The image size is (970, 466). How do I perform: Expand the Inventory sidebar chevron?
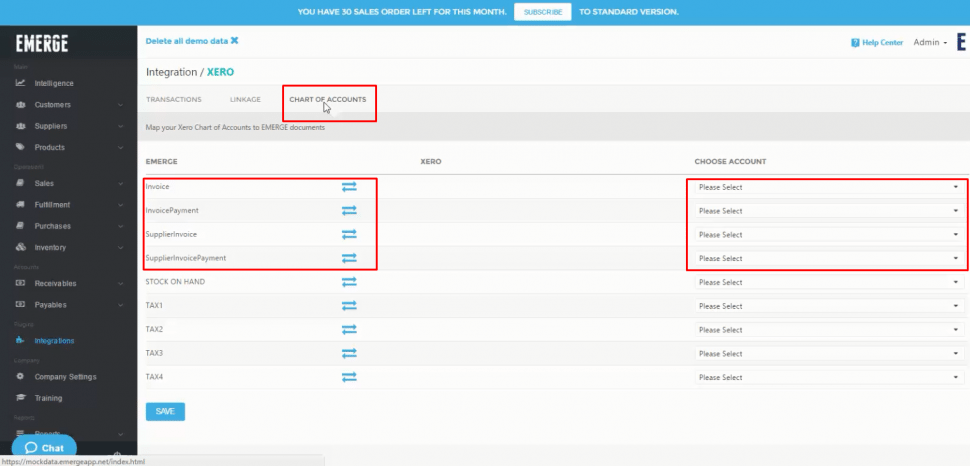(121, 247)
